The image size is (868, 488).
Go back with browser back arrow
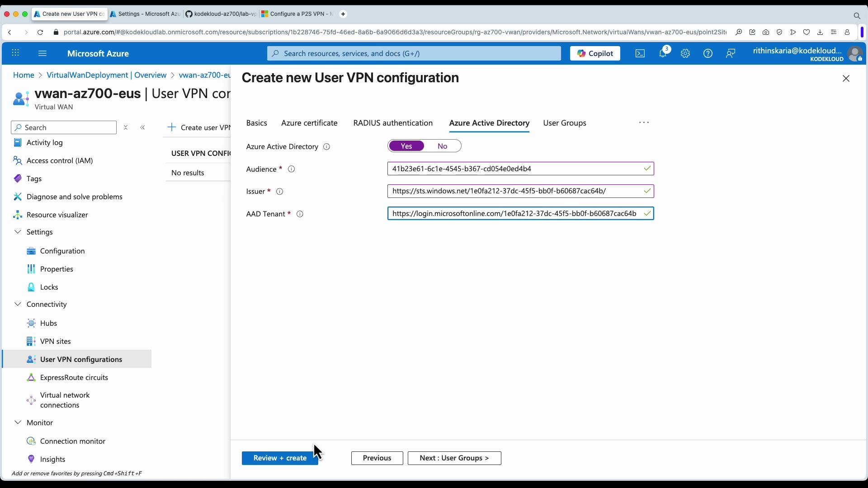pos(9,32)
